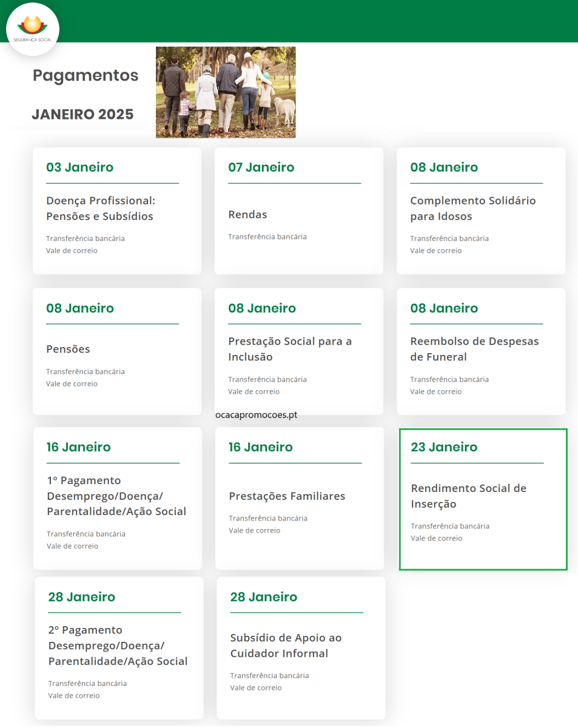
Task: Click 'Transferência bancária' under 2º Pagamento
Action: [87, 683]
